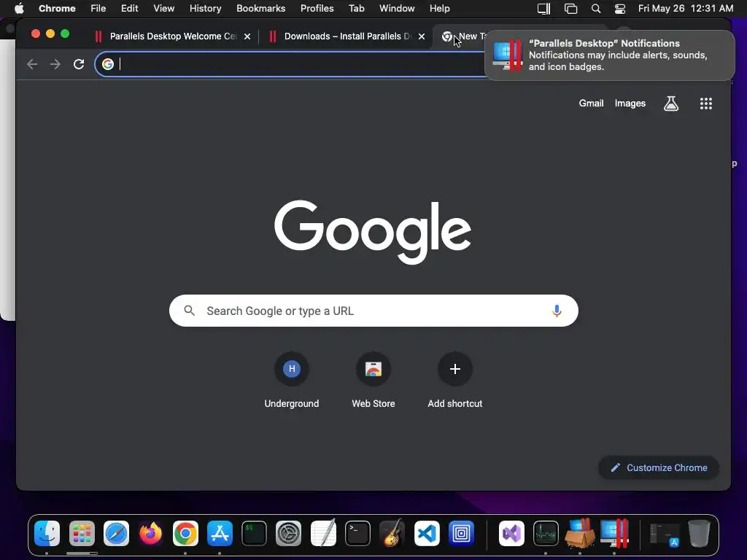The height and width of the screenshot is (560, 747).
Task: Open the History menu
Action: pos(205,8)
